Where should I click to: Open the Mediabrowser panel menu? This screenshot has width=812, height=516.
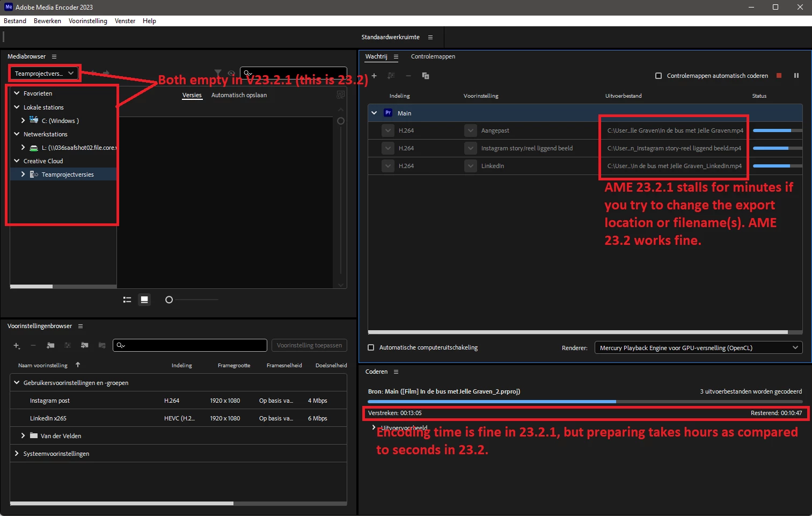click(54, 56)
